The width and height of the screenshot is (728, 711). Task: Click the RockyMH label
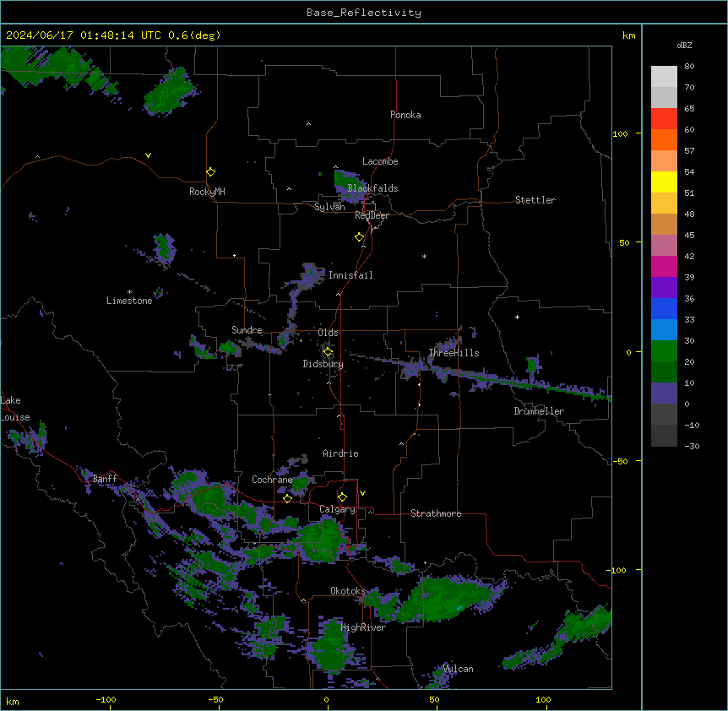(x=207, y=192)
